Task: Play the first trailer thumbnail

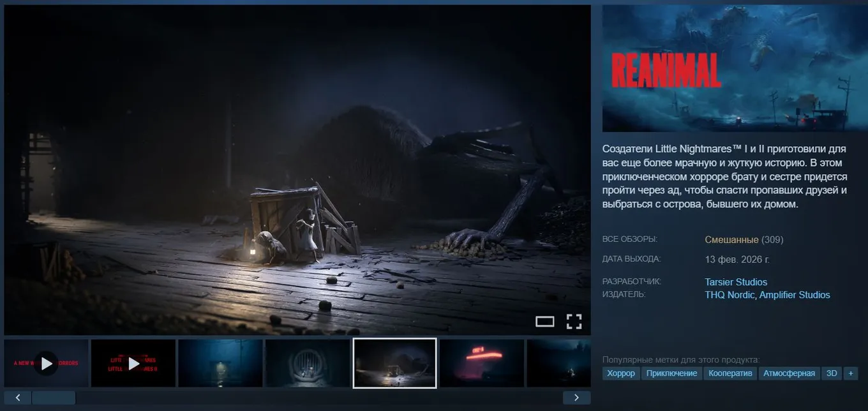Action: coord(46,363)
